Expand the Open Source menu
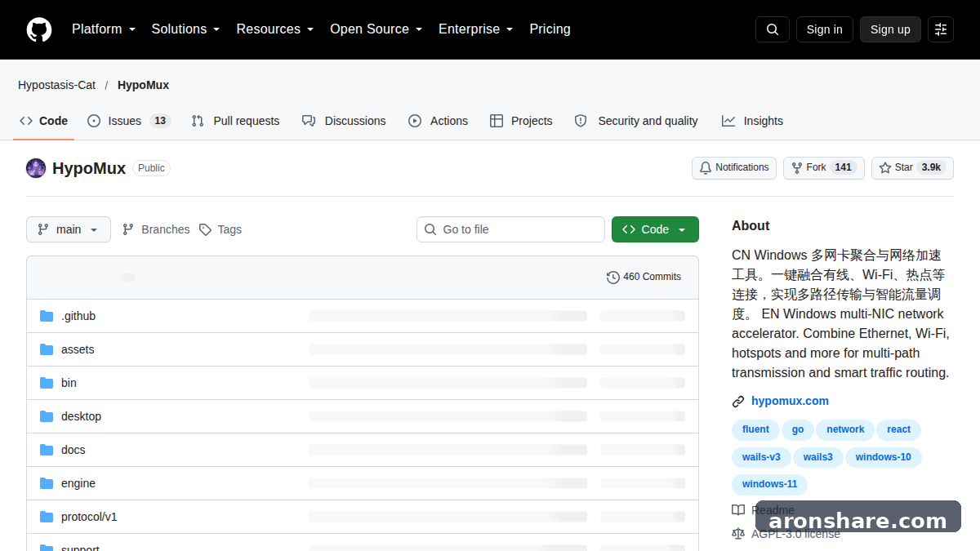980x551 pixels. point(376,29)
